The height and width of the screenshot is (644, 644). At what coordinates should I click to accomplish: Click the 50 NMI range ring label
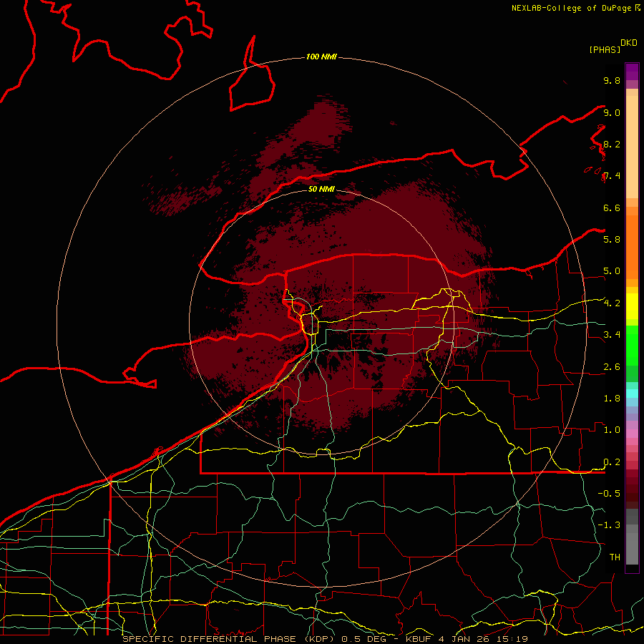321,189
